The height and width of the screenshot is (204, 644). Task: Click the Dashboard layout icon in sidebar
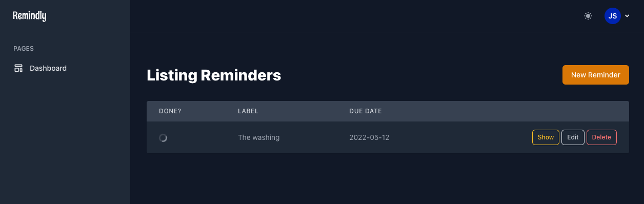click(18, 68)
